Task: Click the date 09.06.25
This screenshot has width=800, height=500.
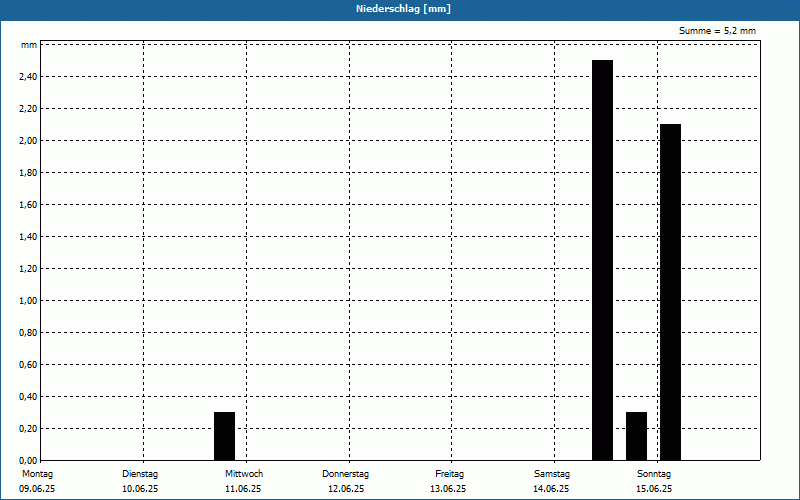Action: 37,489
